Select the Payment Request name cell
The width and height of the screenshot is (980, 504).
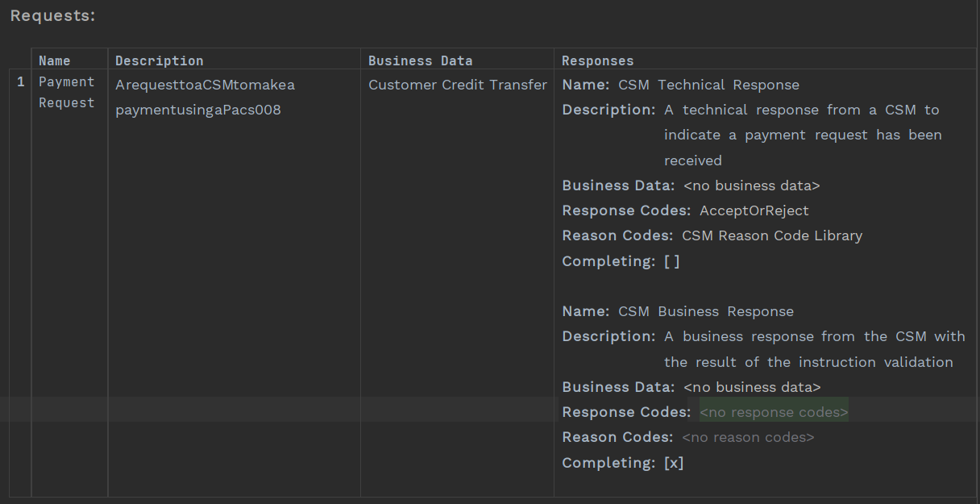[66, 92]
